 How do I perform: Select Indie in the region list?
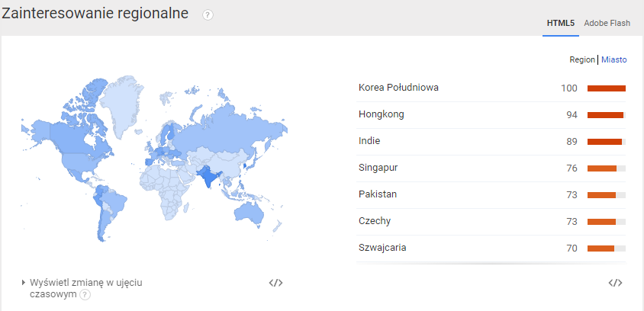[369, 141]
